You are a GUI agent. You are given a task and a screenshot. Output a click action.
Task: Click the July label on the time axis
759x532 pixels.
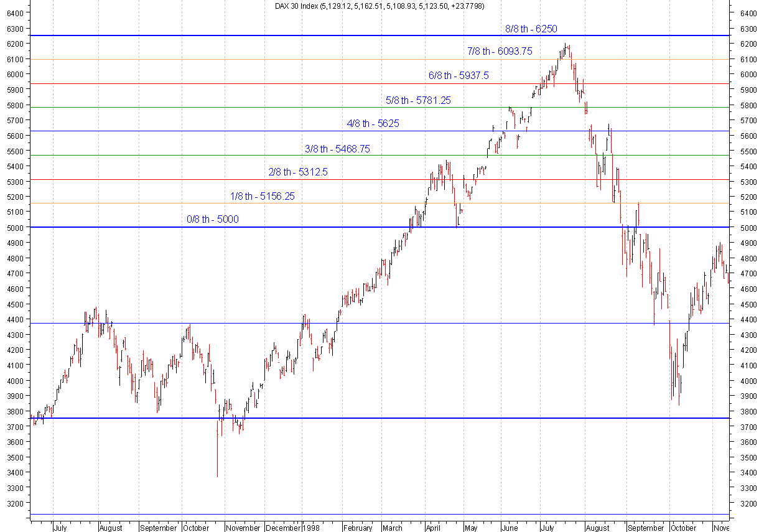point(60,527)
